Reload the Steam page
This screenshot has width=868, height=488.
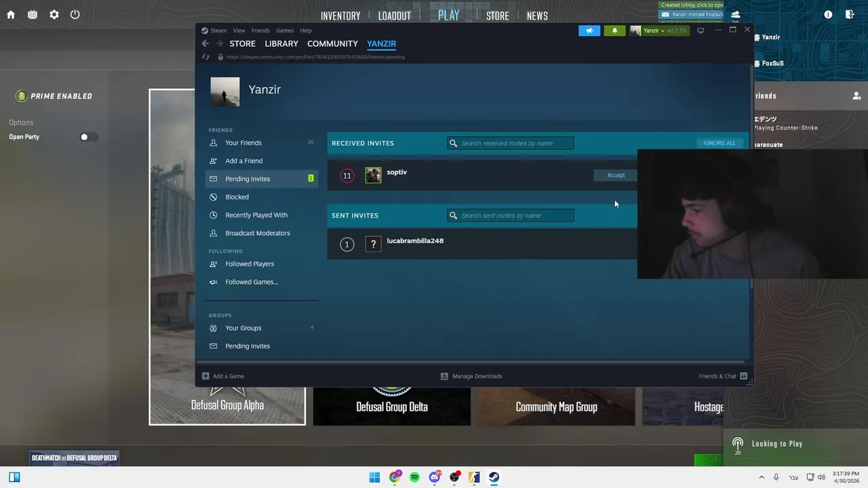(x=205, y=57)
